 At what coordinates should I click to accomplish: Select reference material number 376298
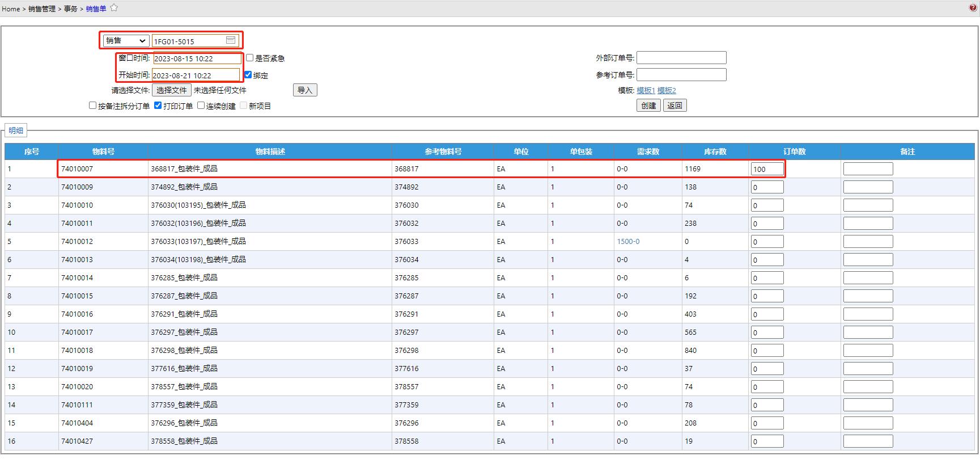pyautogui.click(x=406, y=351)
